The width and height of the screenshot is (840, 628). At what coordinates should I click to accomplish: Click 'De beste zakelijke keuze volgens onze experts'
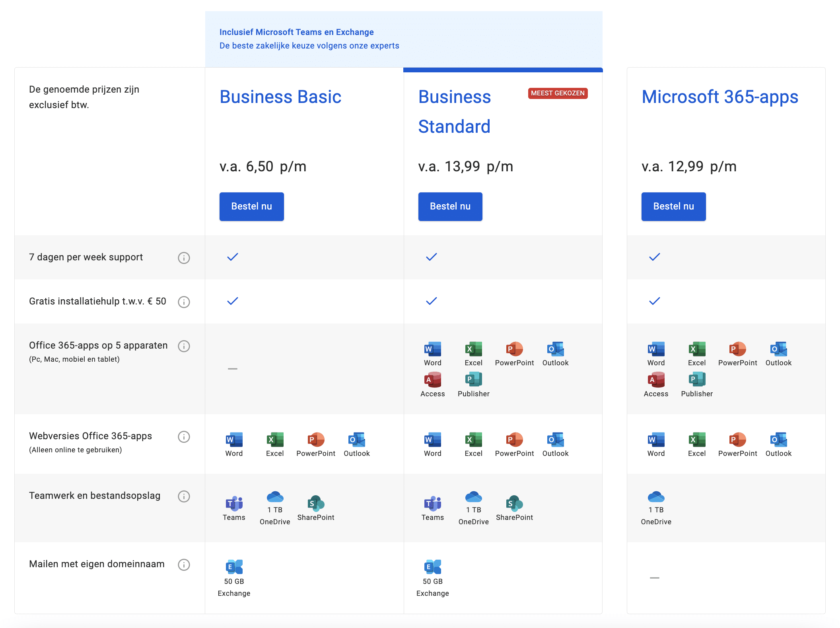coord(309,46)
